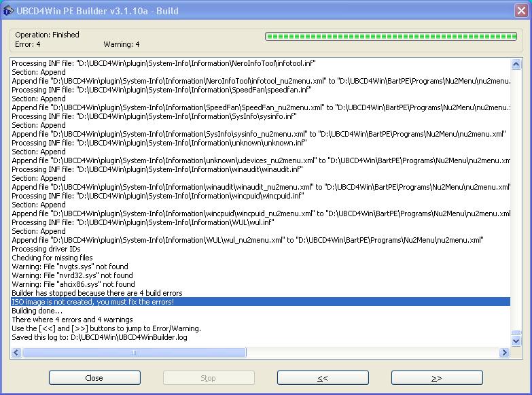The image size is (532, 395).
Task: Select Append file line for wincpuid_nu2menu.xml
Action: [261, 213]
